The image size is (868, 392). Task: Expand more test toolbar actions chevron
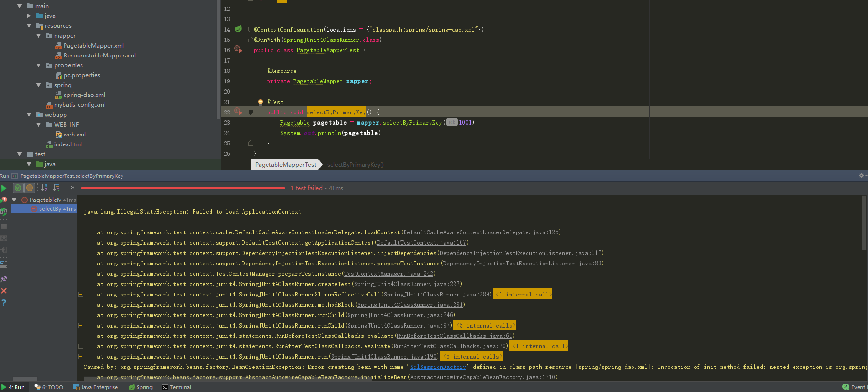click(x=73, y=188)
